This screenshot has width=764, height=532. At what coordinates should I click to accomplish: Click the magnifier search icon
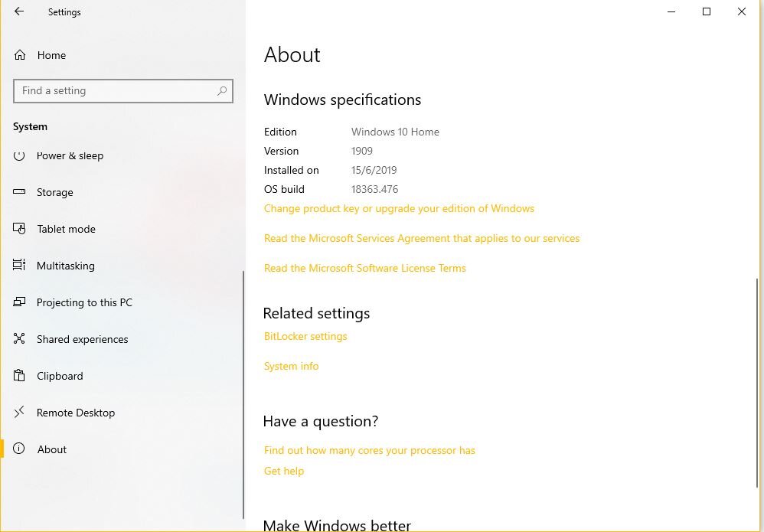point(222,90)
